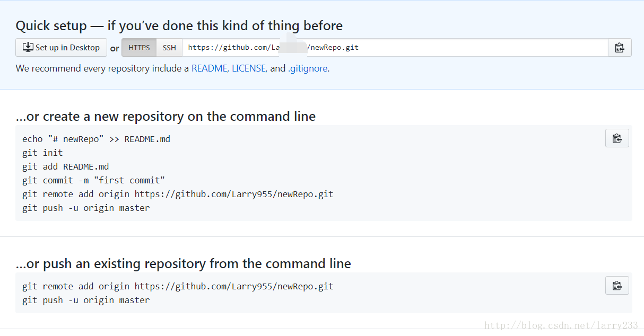644x336 pixels.
Task: Click the create a new repository heading
Action: click(x=166, y=116)
